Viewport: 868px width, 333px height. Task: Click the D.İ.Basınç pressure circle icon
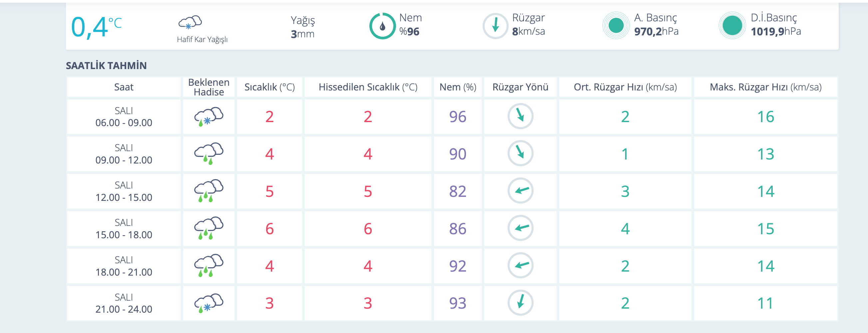(x=732, y=26)
